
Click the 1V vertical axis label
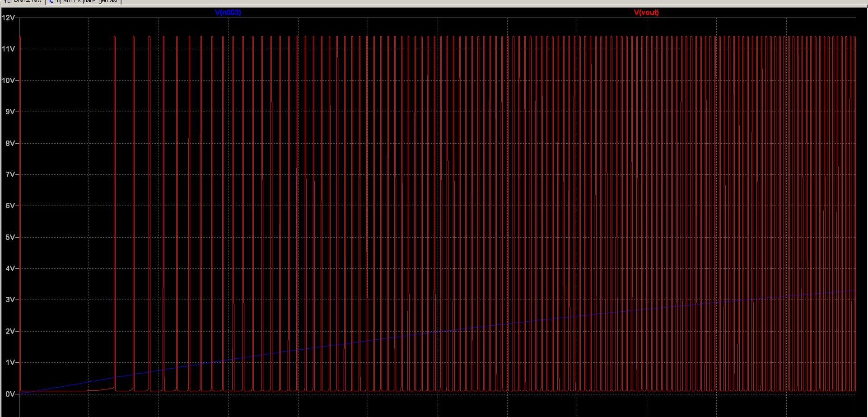click(x=10, y=362)
